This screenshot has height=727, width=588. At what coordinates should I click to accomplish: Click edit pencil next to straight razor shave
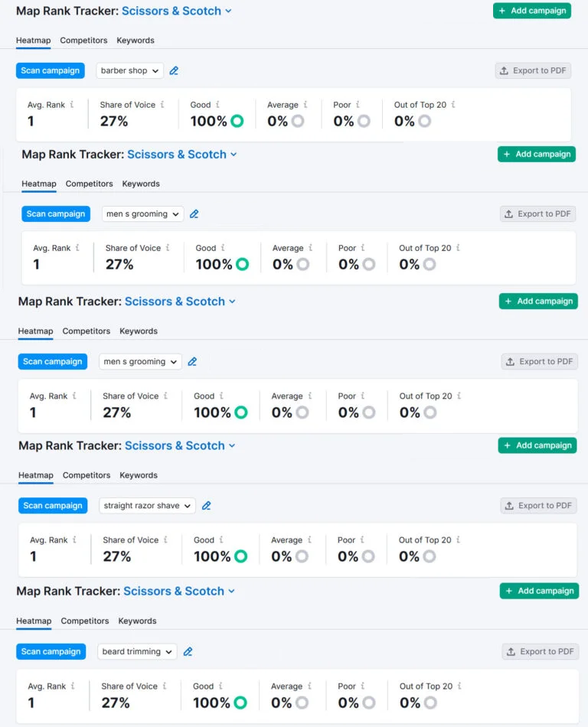point(206,506)
